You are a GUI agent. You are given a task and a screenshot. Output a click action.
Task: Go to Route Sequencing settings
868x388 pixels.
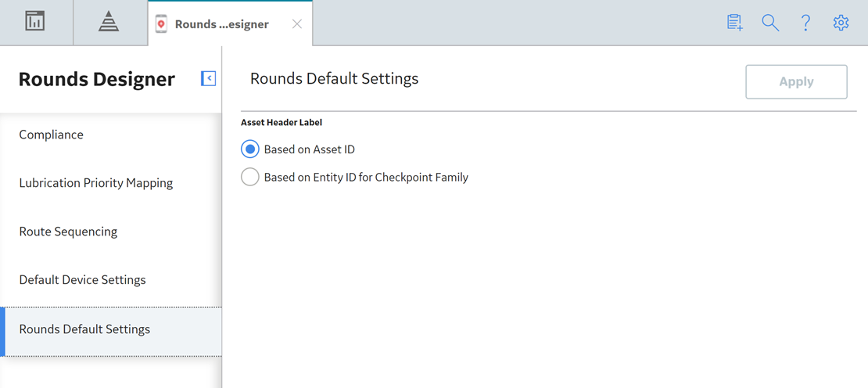111,232
